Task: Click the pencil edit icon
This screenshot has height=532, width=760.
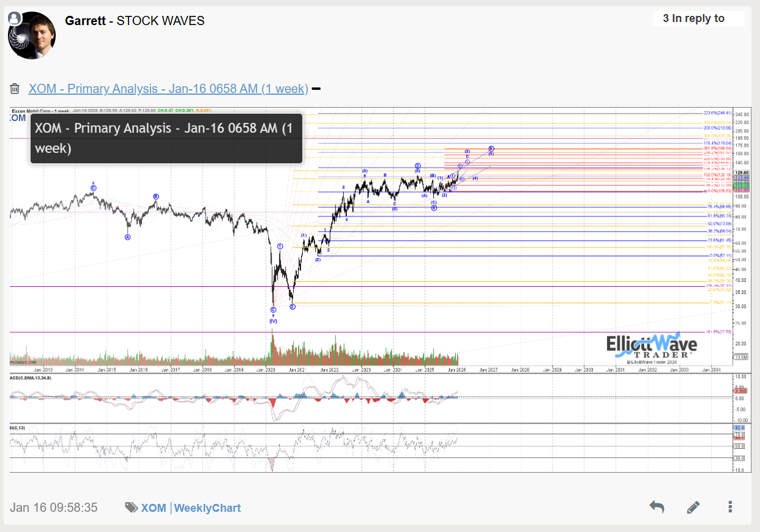Action: pos(693,507)
